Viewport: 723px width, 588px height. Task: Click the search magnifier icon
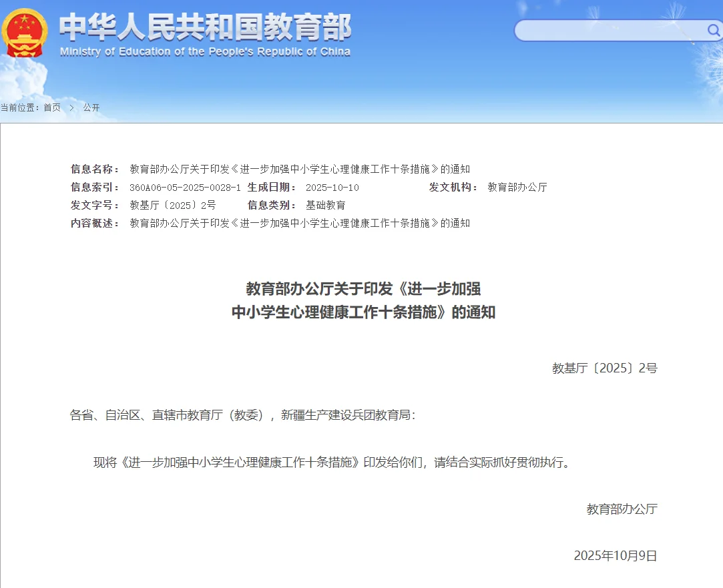(714, 30)
